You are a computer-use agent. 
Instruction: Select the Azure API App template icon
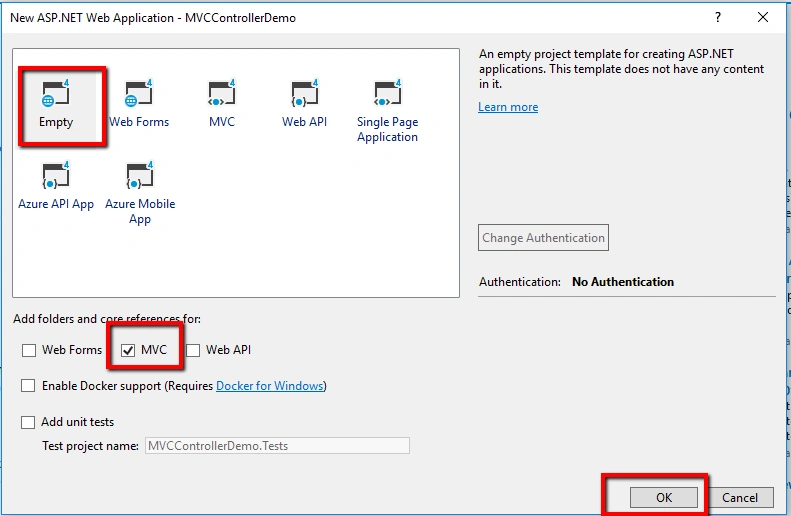pyautogui.click(x=55, y=176)
